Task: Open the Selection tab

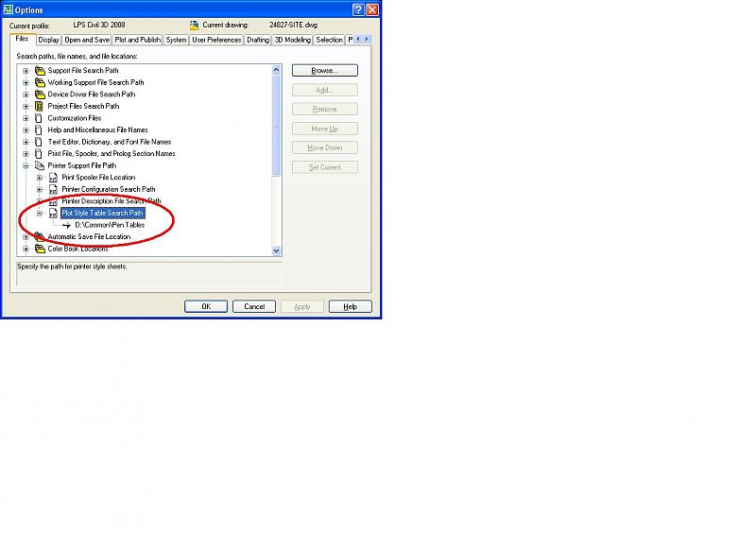Action: 329,40
